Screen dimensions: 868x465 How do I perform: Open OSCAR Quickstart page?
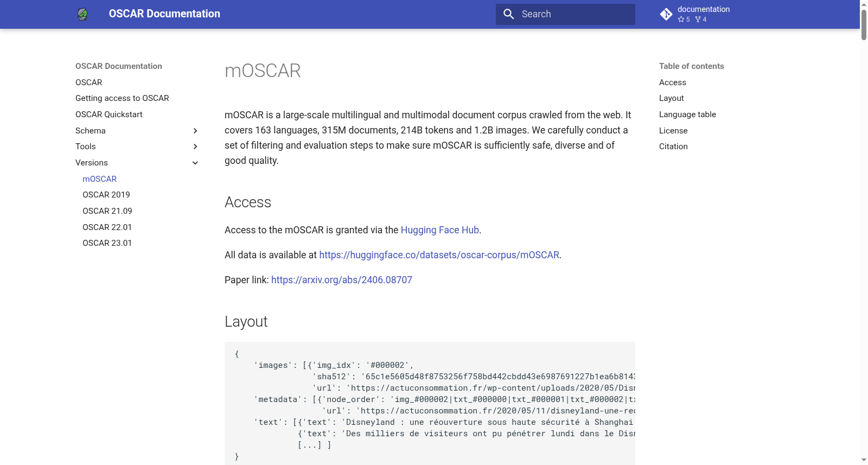(109, 114)
